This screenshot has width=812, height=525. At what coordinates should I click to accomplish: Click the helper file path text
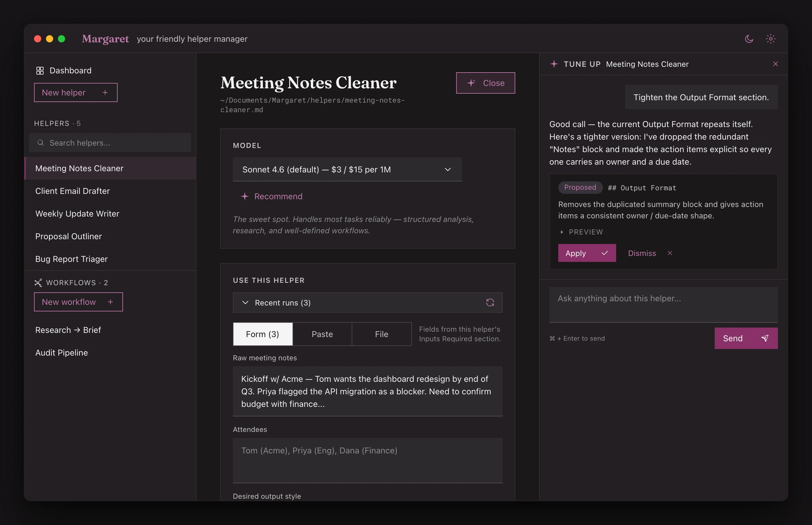tap(312, 105)
